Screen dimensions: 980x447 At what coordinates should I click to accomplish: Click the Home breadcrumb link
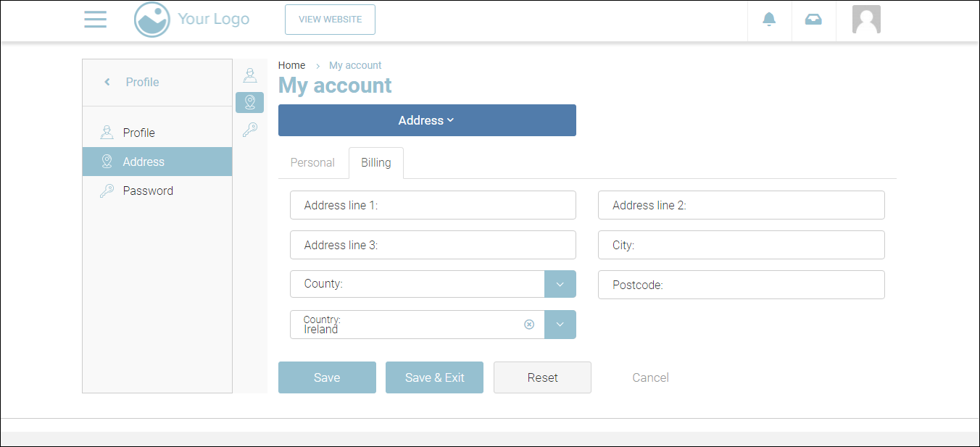tap(291, 65)
